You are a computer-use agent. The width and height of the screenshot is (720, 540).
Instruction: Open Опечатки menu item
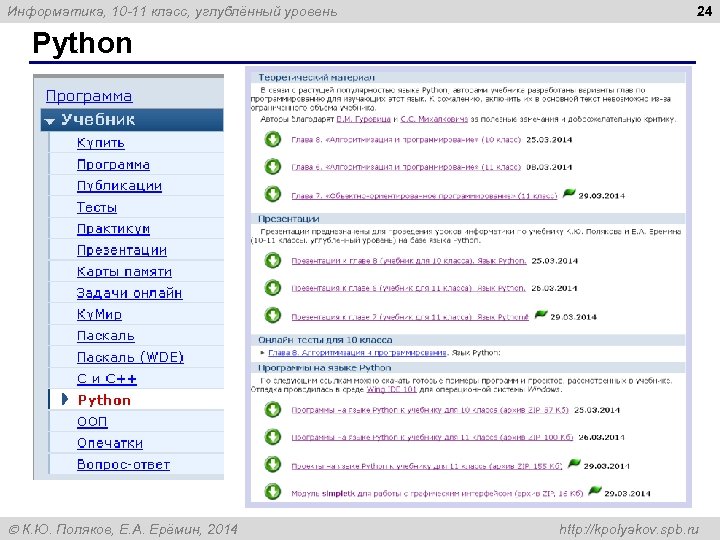point(110,443)
